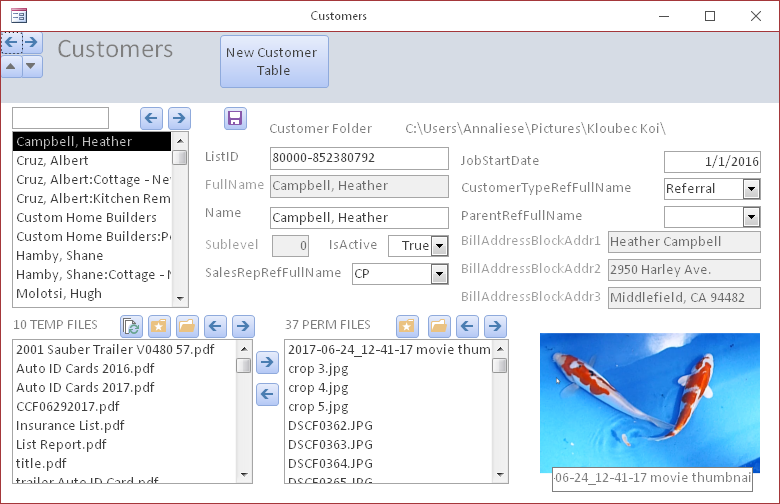The height and width of the screenshot is (504, 780).
Task: Select DSCF0363.JPG in Perm Files
Action: (x=389, y=444)
